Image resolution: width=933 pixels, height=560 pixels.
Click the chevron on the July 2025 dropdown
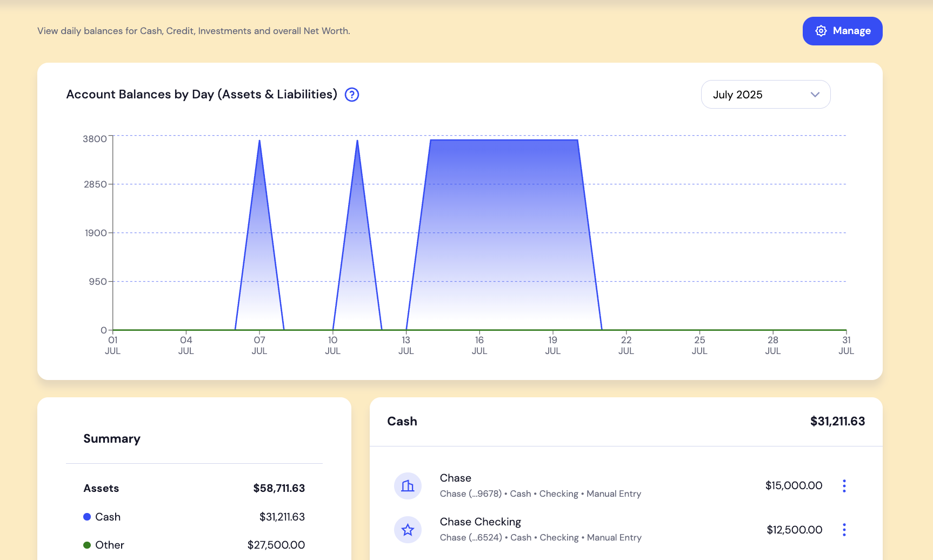point(815,94)
